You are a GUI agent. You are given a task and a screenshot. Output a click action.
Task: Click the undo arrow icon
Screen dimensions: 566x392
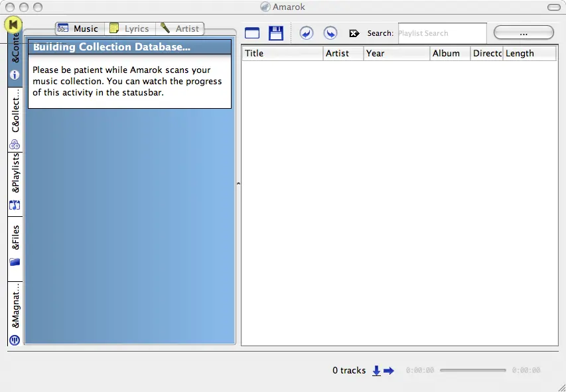point(306,33)
